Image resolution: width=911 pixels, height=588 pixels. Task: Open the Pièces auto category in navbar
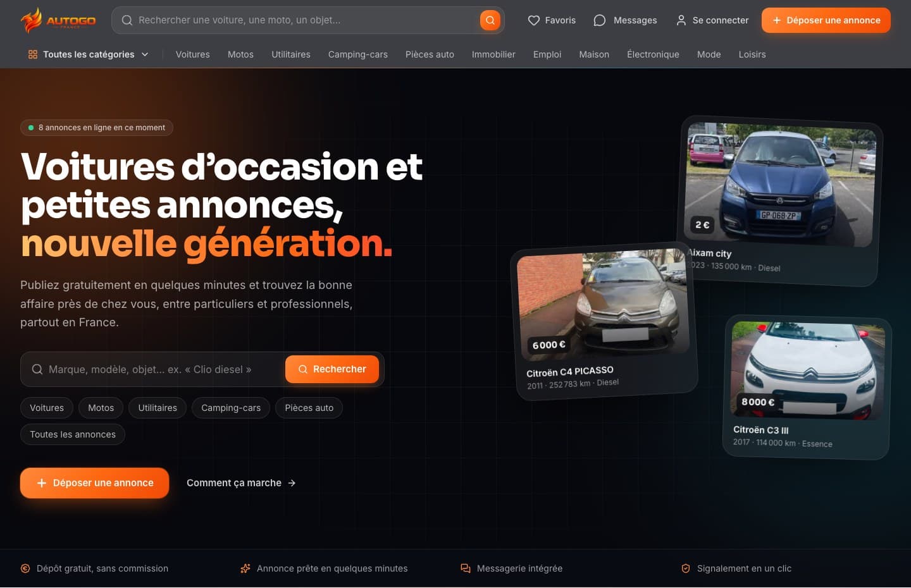pyautogui.click(x=430, y=54)
